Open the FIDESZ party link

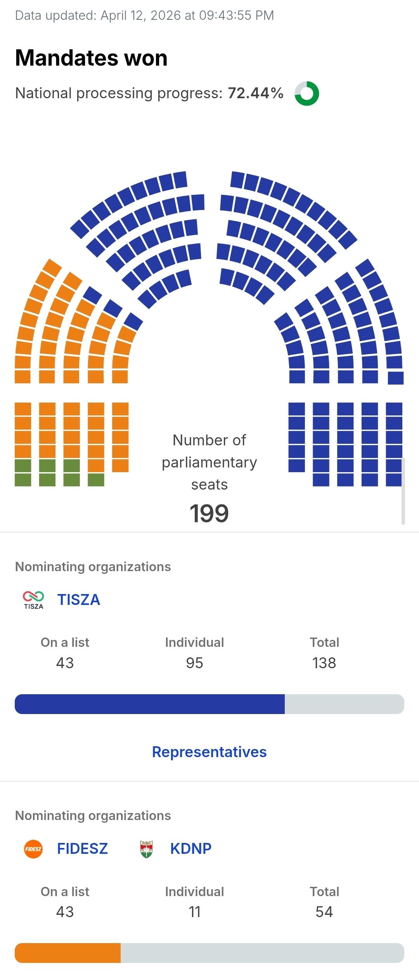[82, 848]
